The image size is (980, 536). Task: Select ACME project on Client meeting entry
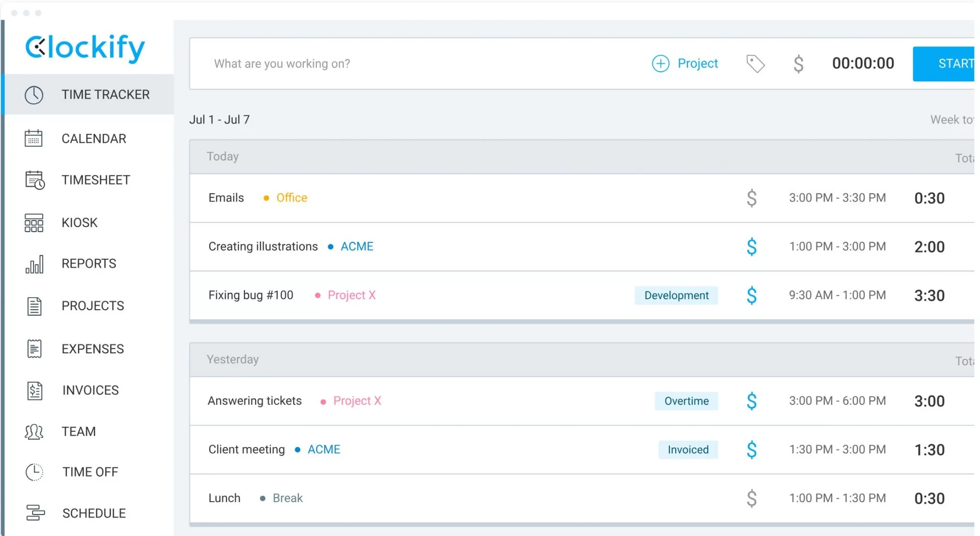click(324, 449)
